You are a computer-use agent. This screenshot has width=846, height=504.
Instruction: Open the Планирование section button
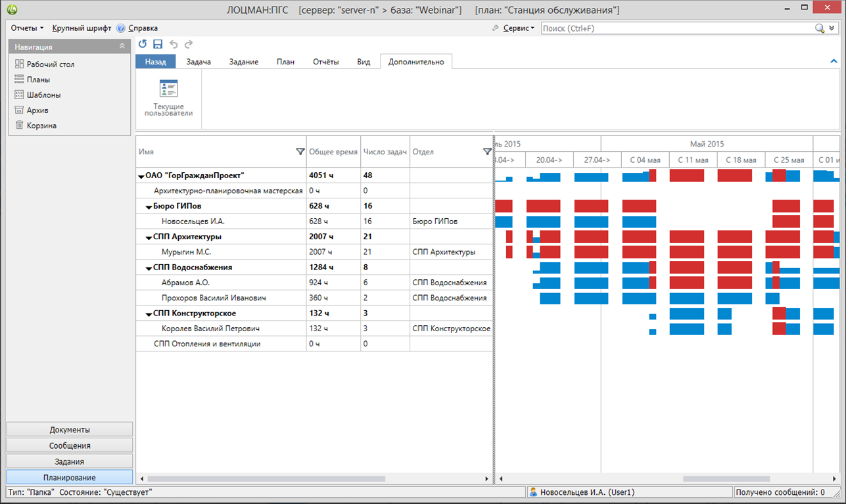click(70, 478)
